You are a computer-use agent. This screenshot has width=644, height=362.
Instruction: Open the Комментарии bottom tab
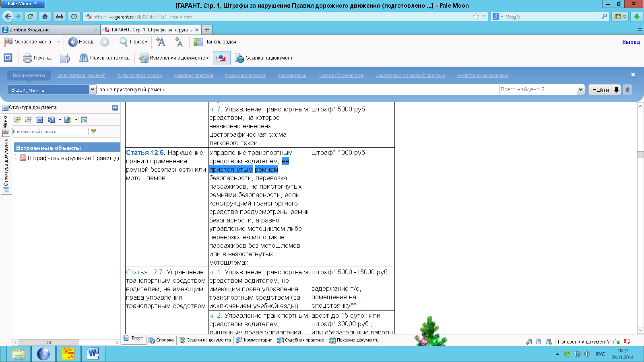click(x=254, y=340)
